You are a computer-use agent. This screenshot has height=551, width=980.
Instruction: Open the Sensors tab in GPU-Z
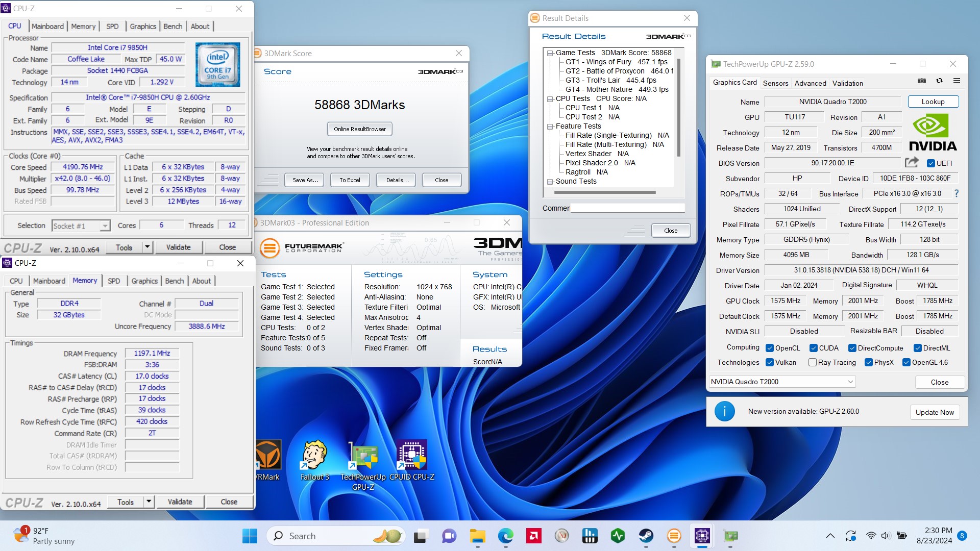coord(775,83)
